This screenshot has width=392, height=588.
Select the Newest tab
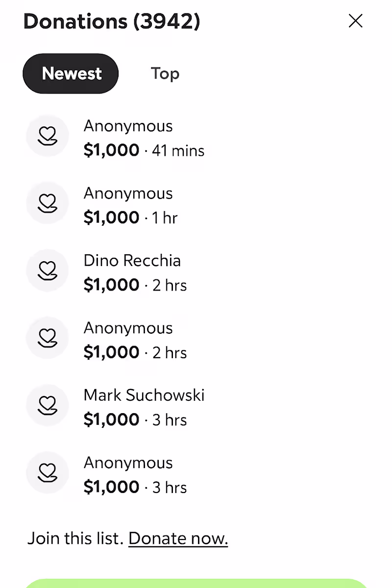click(71, 73)
